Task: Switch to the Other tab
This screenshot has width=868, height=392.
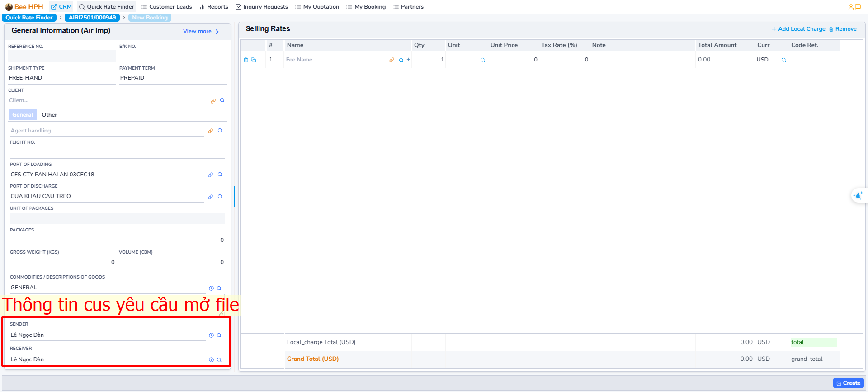Action: 49,115
